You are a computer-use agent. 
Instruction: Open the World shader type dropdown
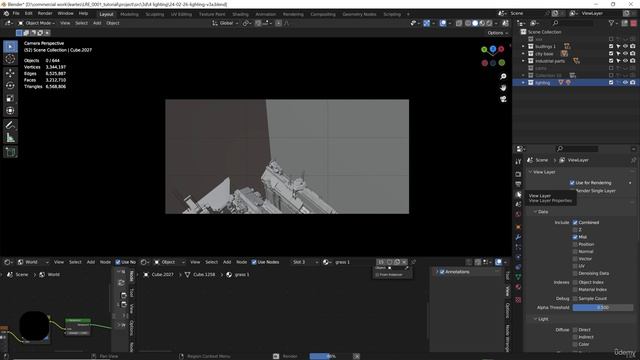tap(33, 262)
